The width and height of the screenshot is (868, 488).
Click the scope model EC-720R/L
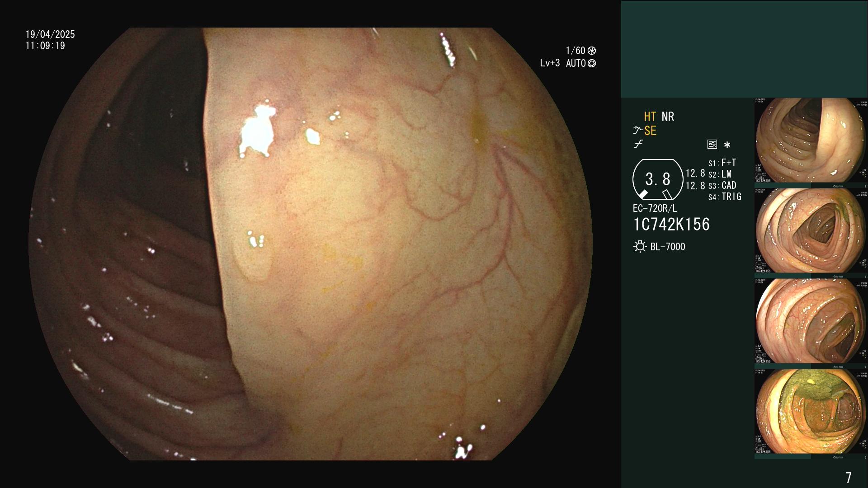(x=655, y=208)
